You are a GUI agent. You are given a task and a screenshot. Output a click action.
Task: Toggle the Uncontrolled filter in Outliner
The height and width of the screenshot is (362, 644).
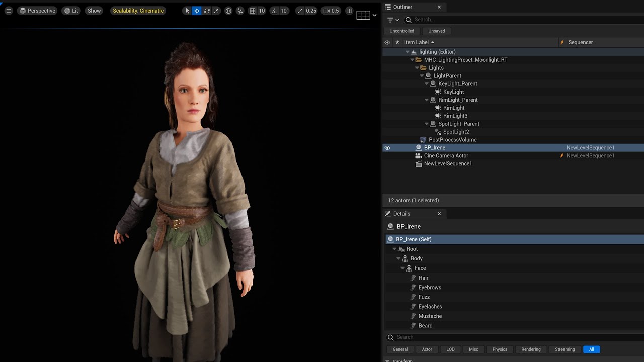pyautogui.click(x=401, y=31)
